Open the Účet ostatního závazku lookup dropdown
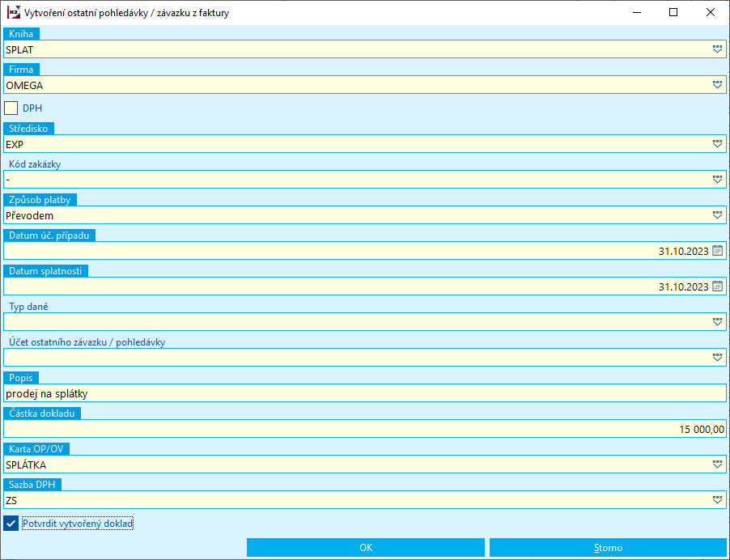 (717, 358)
